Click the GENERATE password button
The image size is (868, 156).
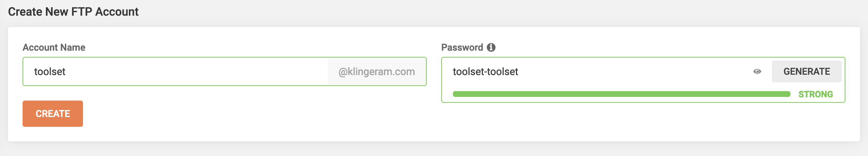pos(806,71)
